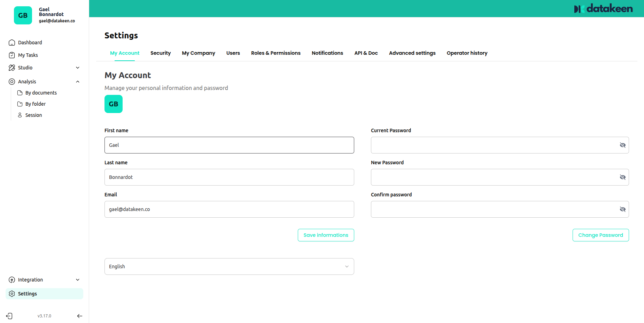This screenshot has width=644, height=323.
Task: Open the Roles & Permissions tab
Action: 276,53
